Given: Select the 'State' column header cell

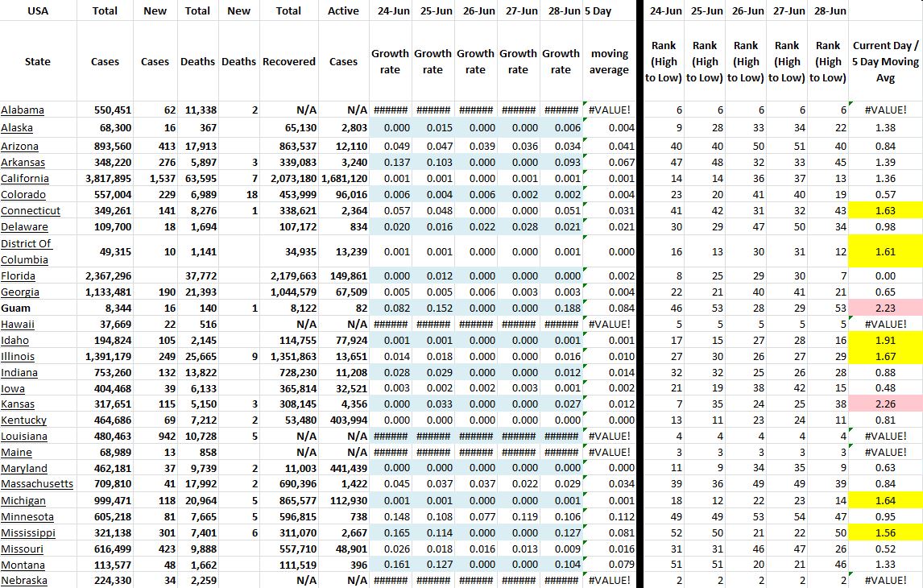Looking at the screenshot, I should (x=38, y=61).
